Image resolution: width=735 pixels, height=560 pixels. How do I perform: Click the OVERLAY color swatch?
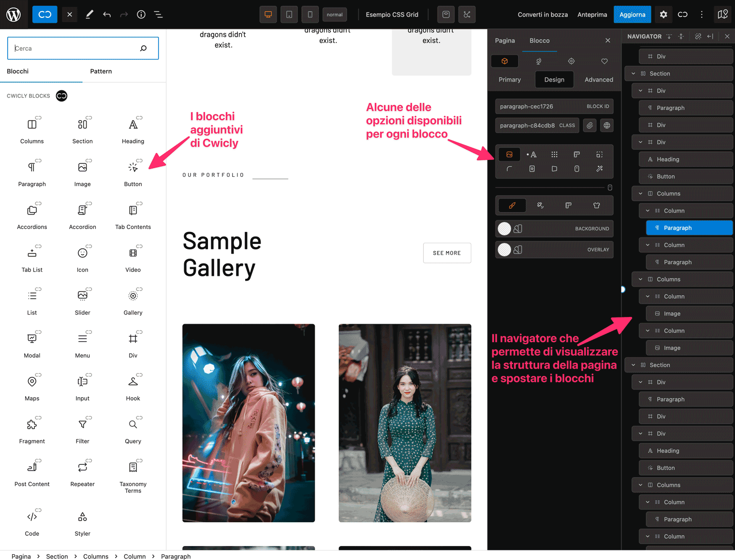504,249
